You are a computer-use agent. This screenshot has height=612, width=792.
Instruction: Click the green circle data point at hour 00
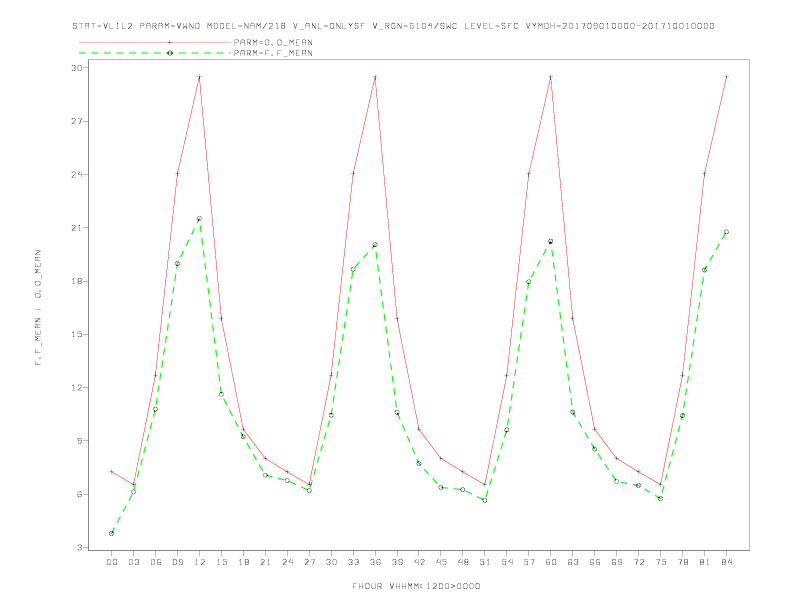(112, 533)
